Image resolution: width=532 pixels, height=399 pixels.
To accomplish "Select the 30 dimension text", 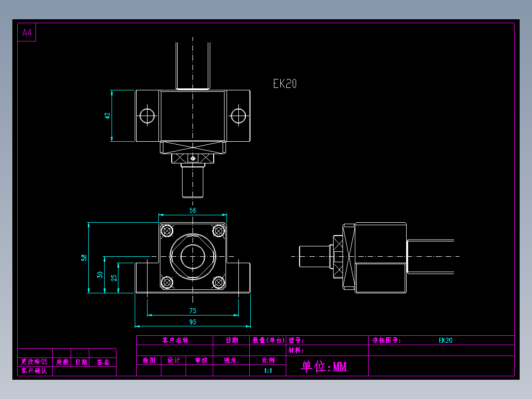I will click(100, 275).
